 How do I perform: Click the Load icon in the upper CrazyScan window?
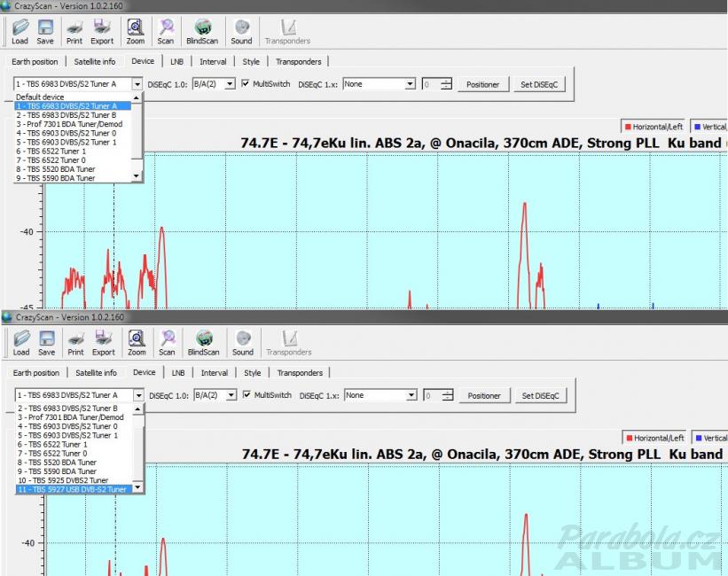pyautogui.click(x=20, y=32)
